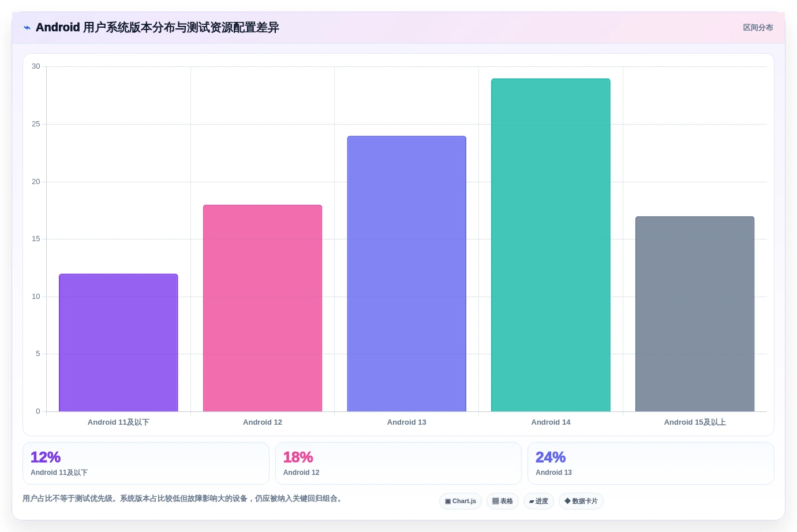Open the 12% Android 11及以下 stat card
The width and height of the screenshot is (797, 532).
pyautogui.click(x=146, y=463)
